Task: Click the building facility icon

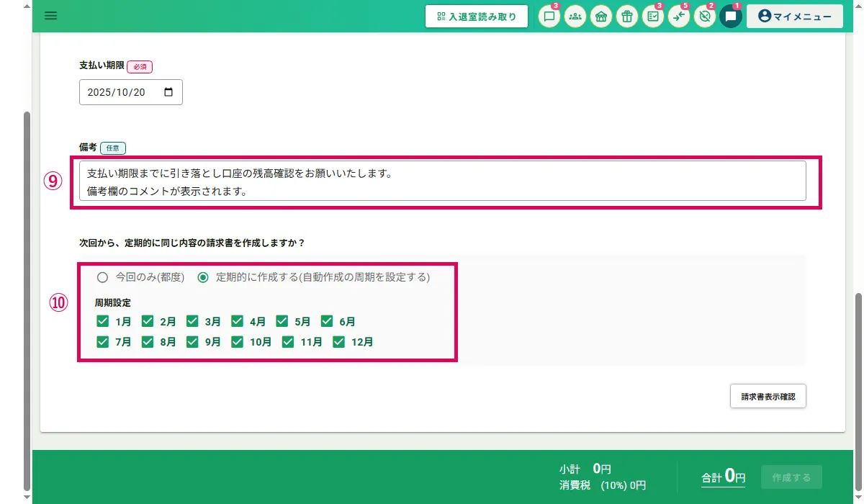Action: click(600, 17)
